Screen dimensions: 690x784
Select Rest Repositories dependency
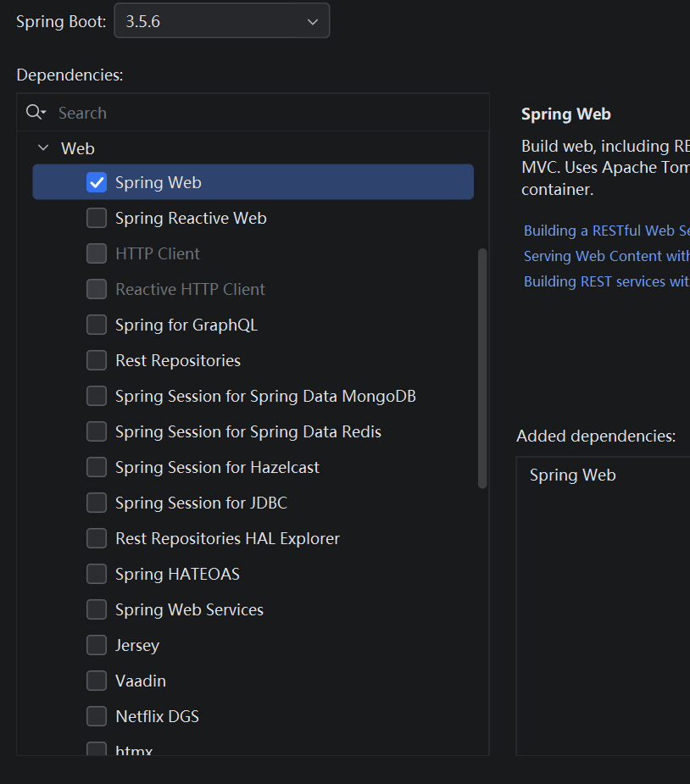96,359
